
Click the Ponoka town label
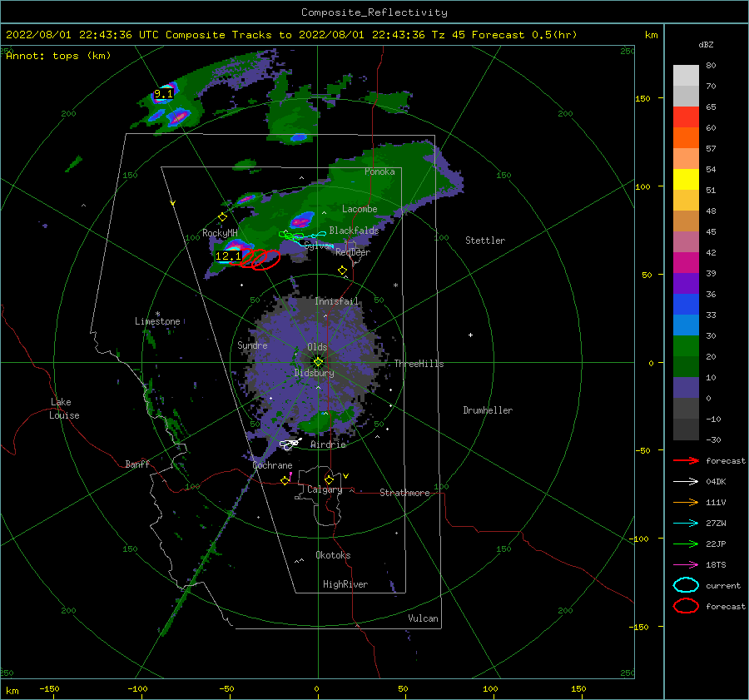click(x=379, y=171)
